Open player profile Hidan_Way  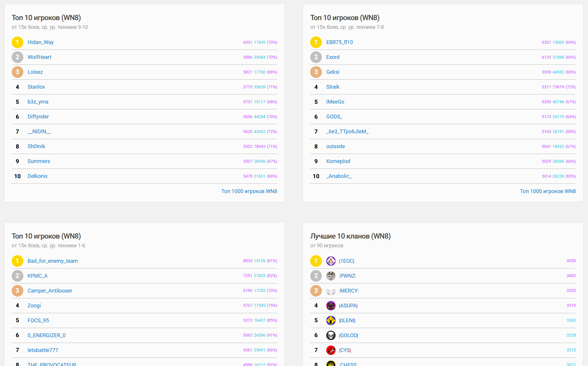tap(41, 42)
